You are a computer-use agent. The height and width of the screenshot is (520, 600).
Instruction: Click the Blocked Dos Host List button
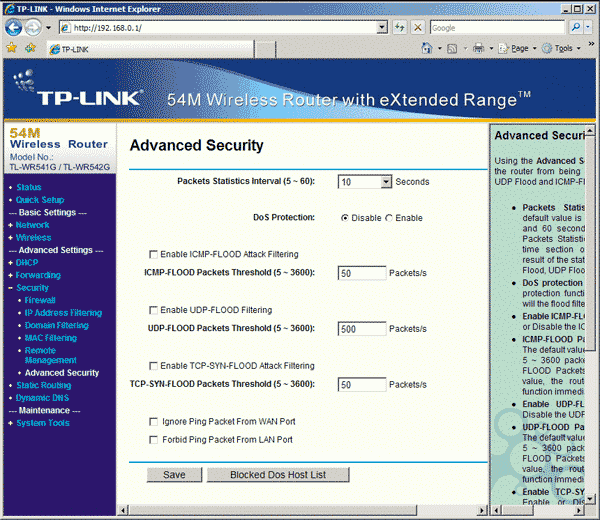278,475
